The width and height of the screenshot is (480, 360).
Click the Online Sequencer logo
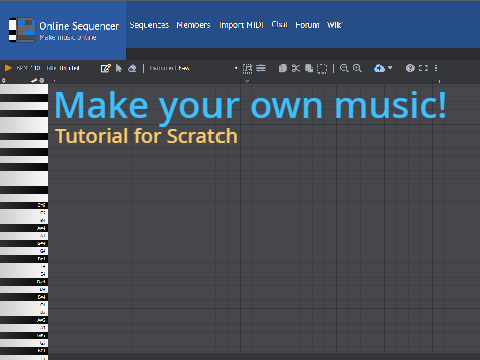pyautogui.click(x=22, y=30)
